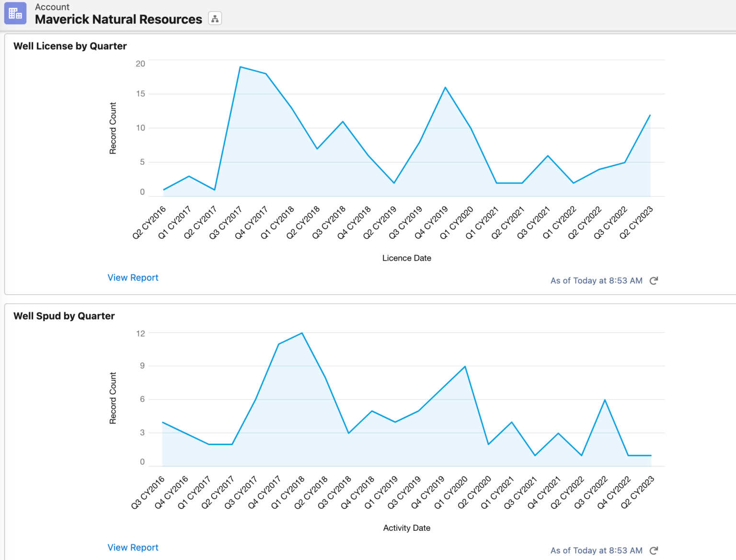Screen dimensions: 736x560
Task: Select the Q1 CY2018 peak in Spud chart
Action: pos(302,333)
